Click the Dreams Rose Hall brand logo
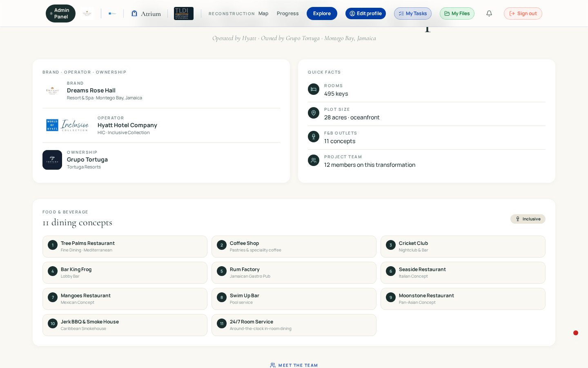Viewport: 588px width, 368px height. [52, 90]
